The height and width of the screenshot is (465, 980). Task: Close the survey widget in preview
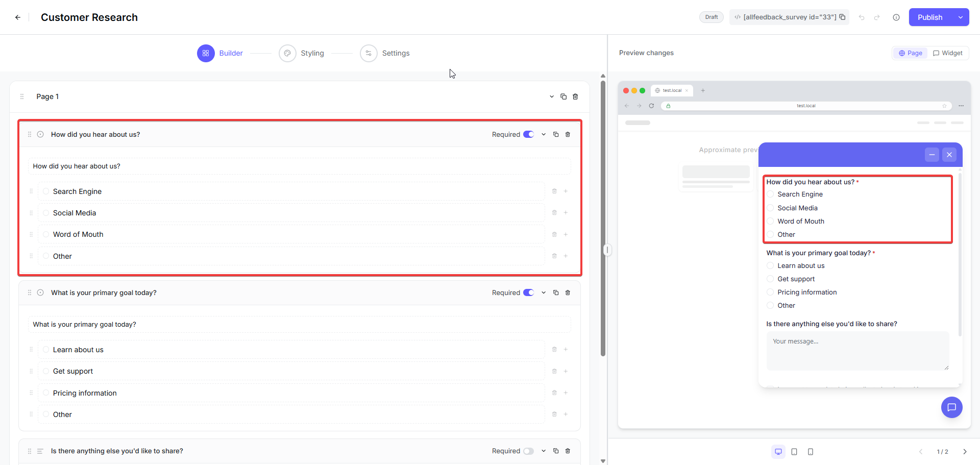click(x=949, y=155)
